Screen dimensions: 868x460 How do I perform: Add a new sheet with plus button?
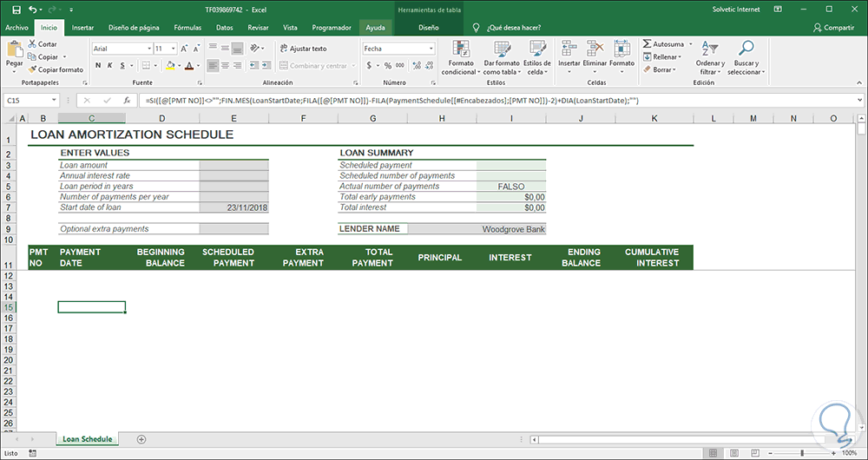(141, 439)
